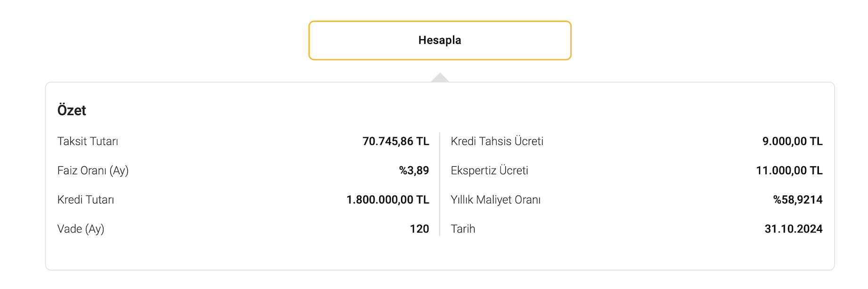The image size is (868, 289).
Task: Click the Hesapla button
Action: pos(440,41)
